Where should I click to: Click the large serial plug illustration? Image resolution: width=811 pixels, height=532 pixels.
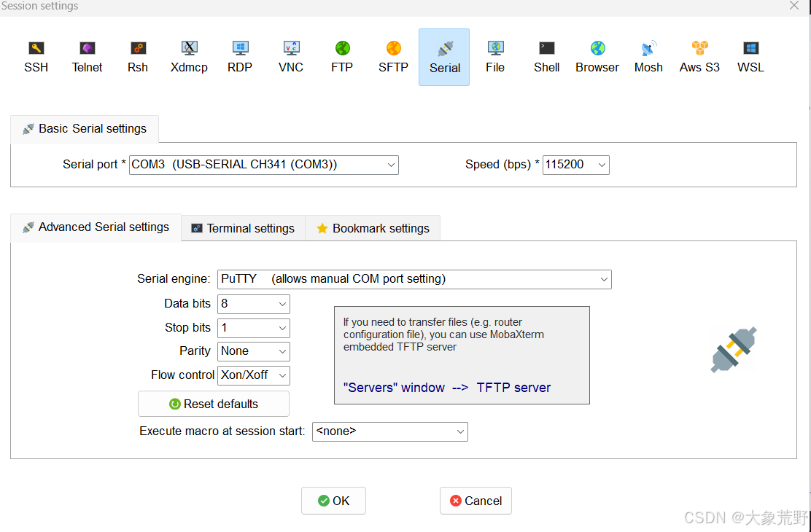coord(734,350)
